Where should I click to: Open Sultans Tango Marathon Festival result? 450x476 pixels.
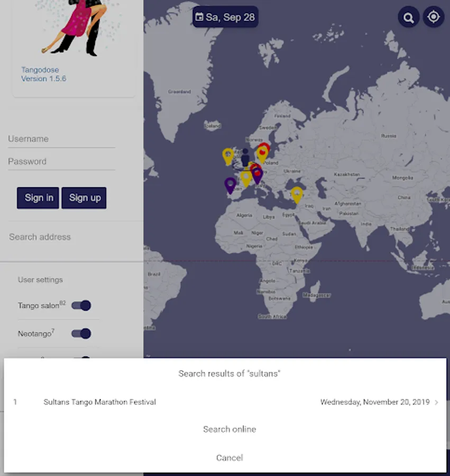(225, 402)
